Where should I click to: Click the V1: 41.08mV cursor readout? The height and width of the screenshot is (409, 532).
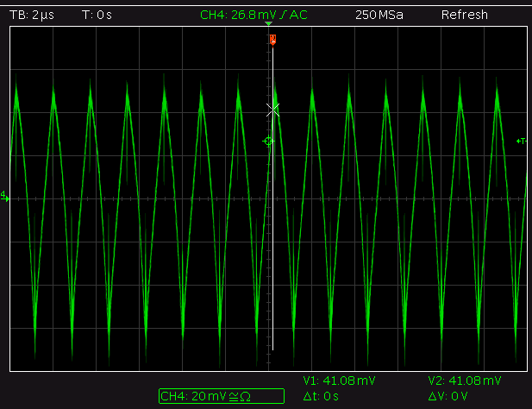coord(339,381)
